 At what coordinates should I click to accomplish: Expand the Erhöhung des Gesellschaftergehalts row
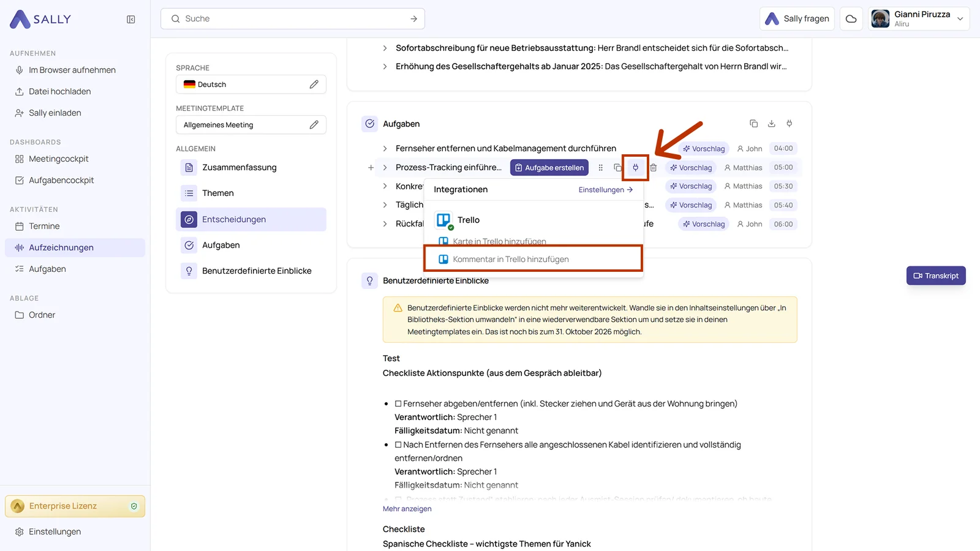[385, 66]
